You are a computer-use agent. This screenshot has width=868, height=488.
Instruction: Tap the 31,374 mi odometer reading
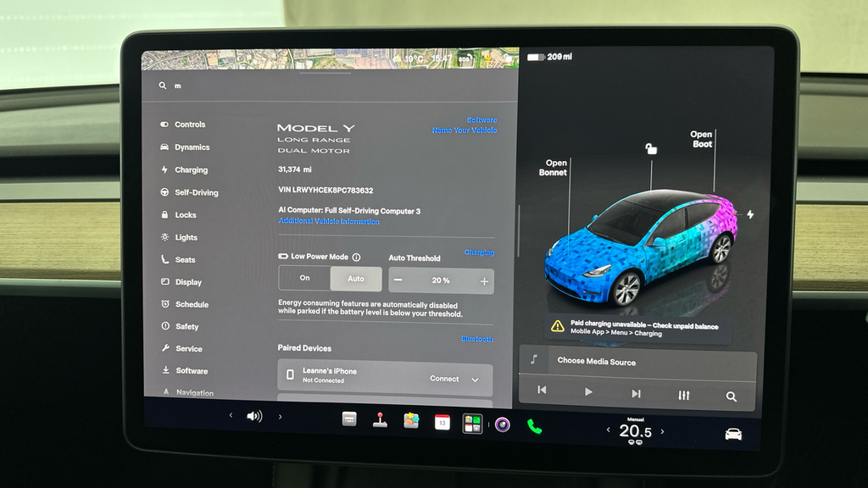pos(294,169)
